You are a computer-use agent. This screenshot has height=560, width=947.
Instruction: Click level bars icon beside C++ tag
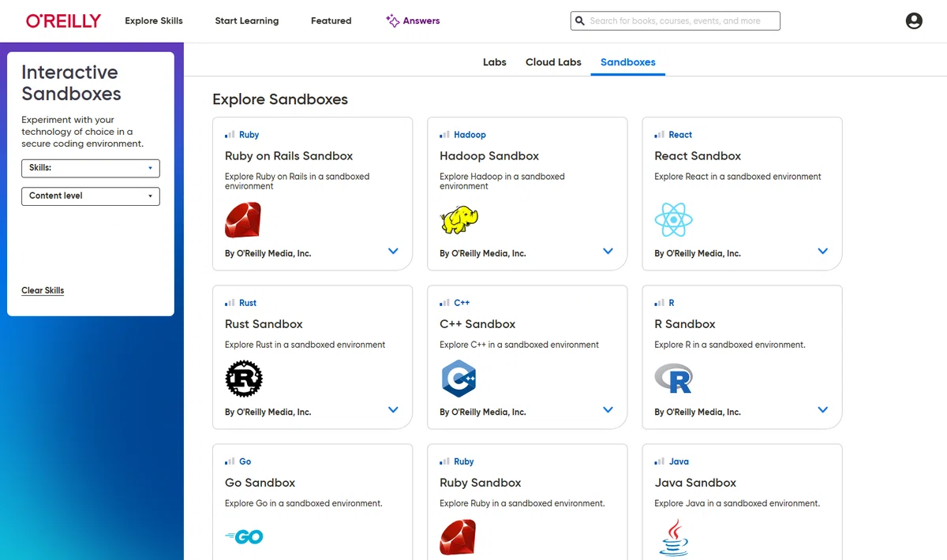[444, 303]
